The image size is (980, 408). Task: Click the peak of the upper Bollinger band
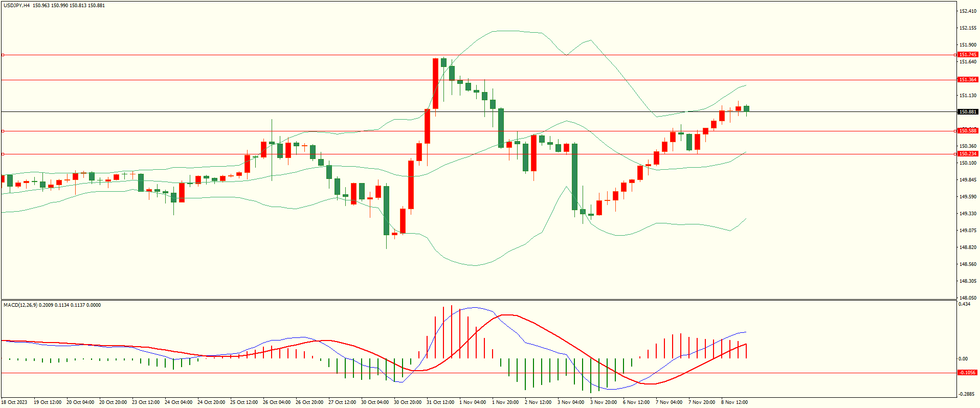tap(504, 31)
